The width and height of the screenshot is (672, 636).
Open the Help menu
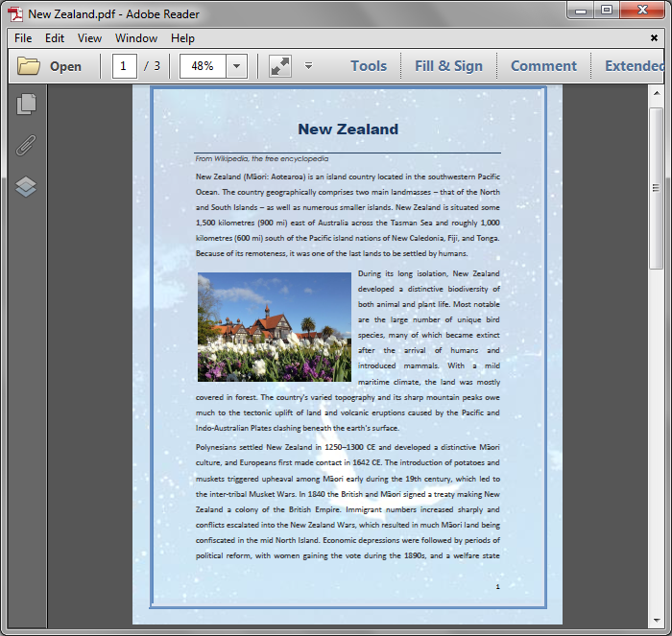pyautogui.click(x=182, y=38)
